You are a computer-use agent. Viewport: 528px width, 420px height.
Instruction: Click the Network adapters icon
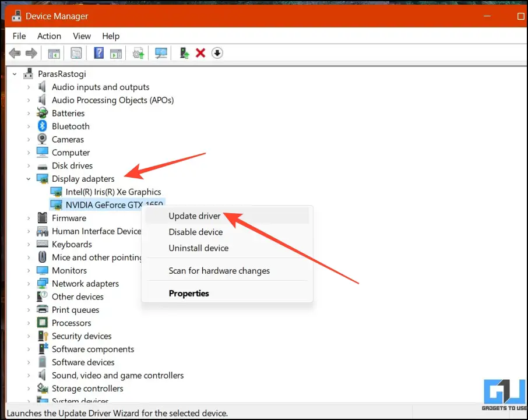coord(42,283)
